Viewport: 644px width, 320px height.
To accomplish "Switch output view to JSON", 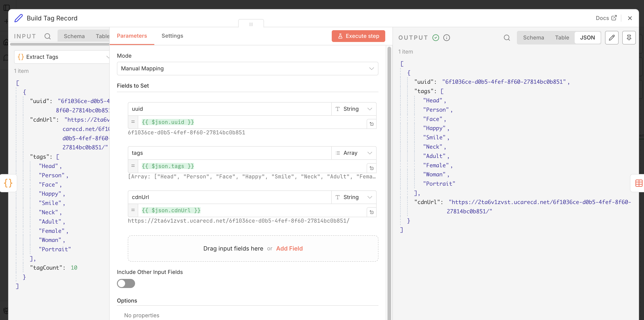I will pos(587,37).
